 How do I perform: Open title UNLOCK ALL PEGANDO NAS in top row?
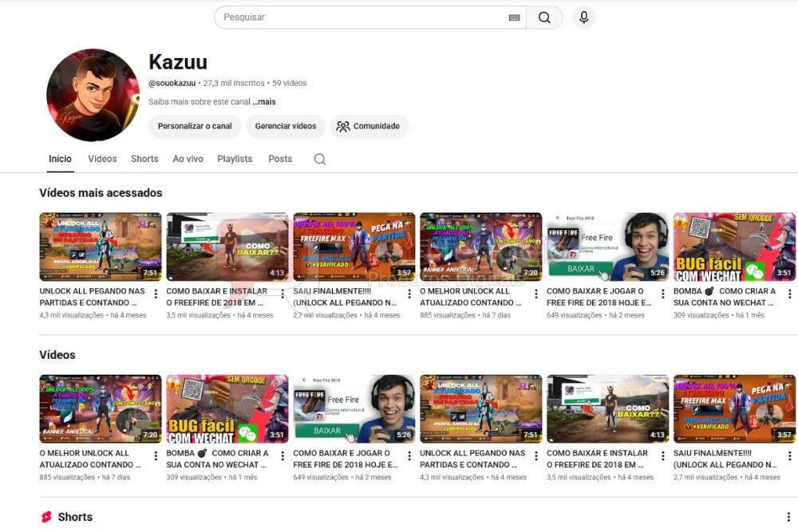coord(92,297)
